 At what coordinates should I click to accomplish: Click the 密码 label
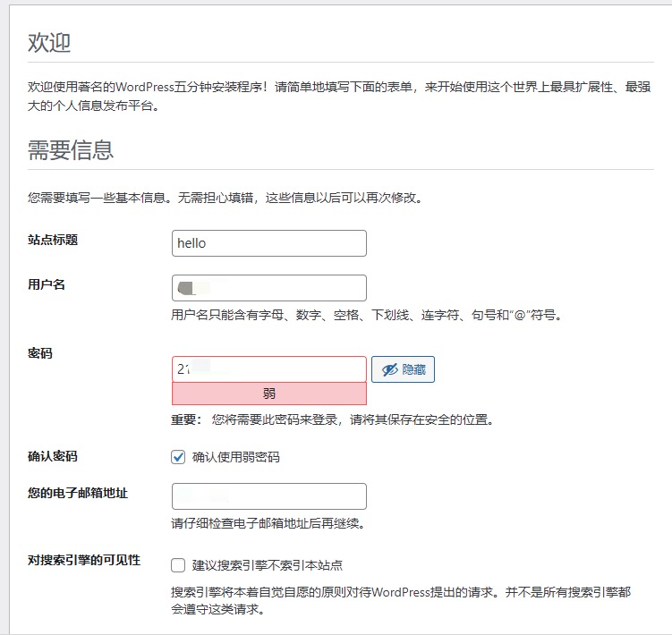(40, 353)
